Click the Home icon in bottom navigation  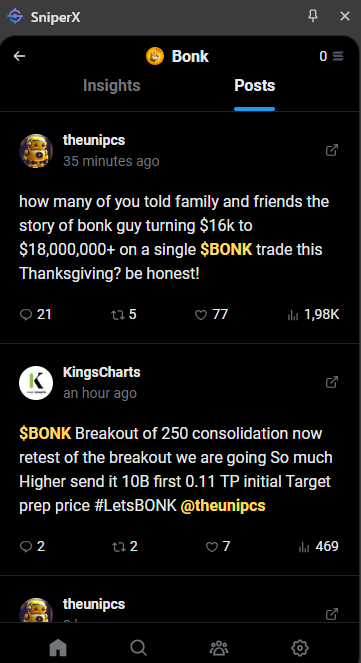(58, 647)
